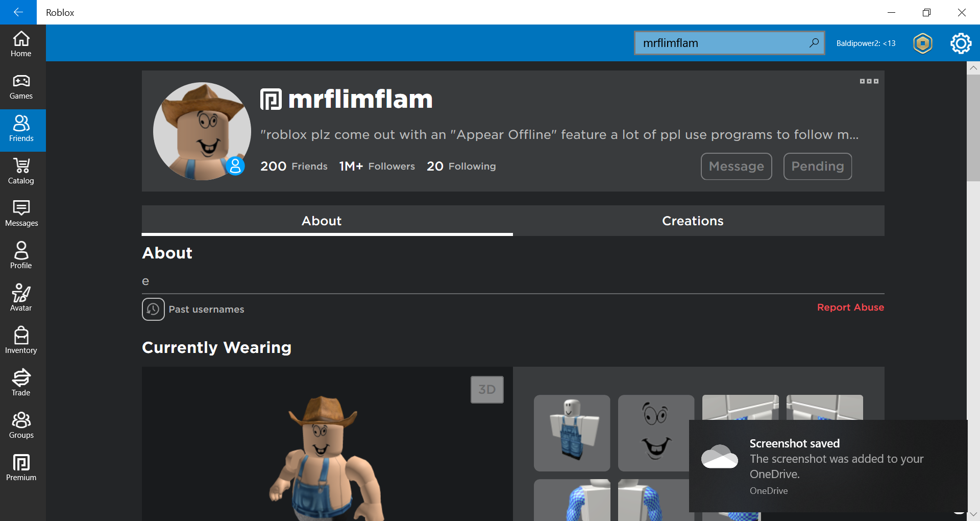View the 200 Friends list
The width and height of the screenshot is (980, 521).
[294, 166]
